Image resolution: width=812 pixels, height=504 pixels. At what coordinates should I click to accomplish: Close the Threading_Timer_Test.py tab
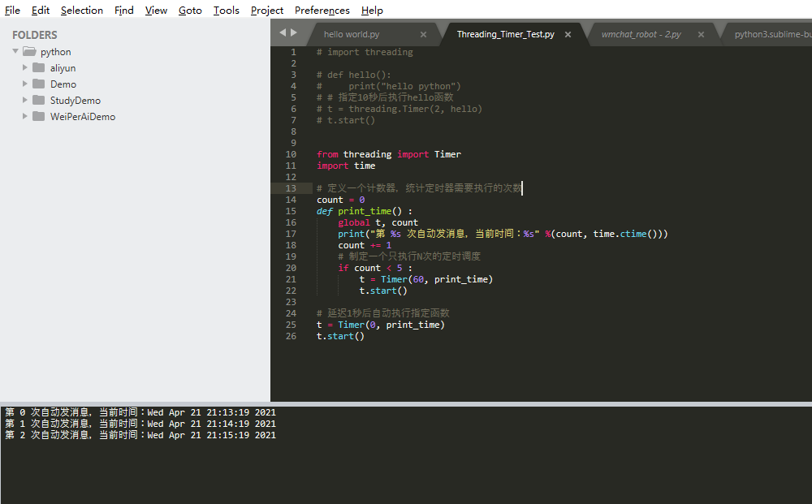(x=568, y=34)
